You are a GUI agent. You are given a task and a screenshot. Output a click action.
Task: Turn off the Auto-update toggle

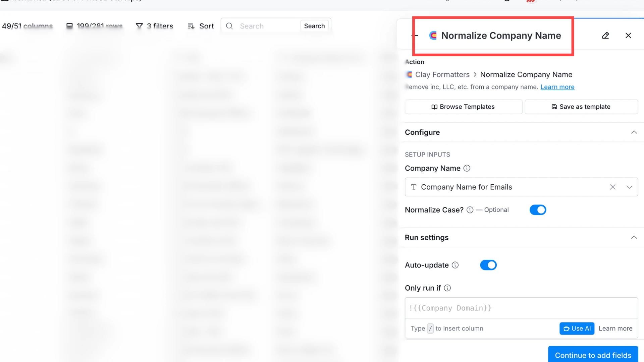click(488, 265)
